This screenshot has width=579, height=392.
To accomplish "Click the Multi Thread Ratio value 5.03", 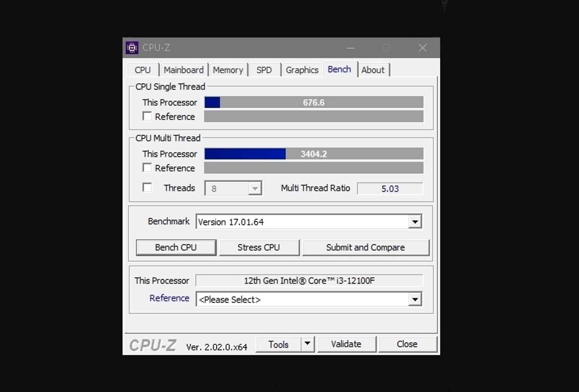I will coord(390,189).
